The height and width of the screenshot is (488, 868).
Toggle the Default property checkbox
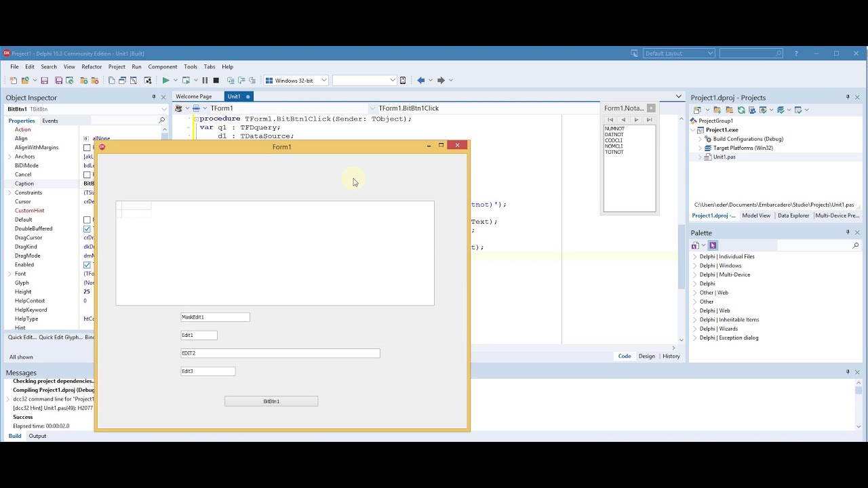[87, 220]
